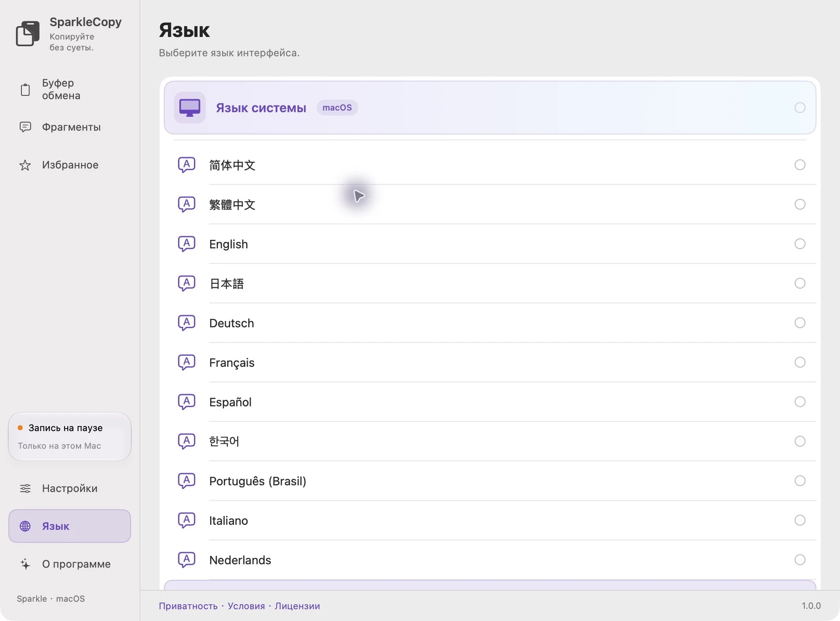Click the globe icon for Язык
This screenshot has height=621, width=840.
tap(25, 526)
